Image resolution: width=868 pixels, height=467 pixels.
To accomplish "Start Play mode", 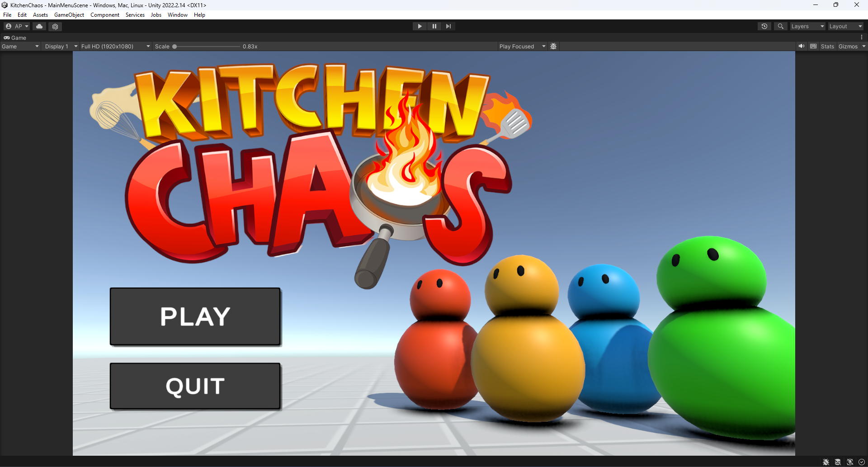I will 420,26.
